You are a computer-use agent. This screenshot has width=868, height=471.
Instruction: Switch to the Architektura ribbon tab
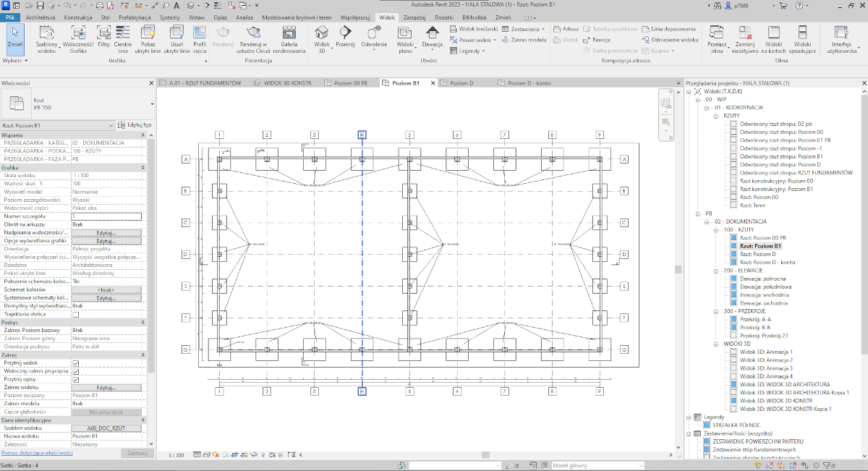(40, 16)
